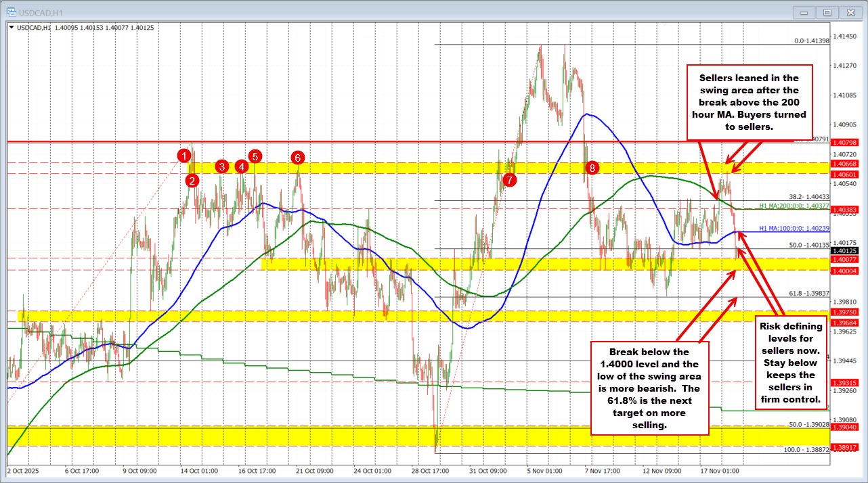Select marker 8 above the yellow swing area
868x483 pixels.
click(593, 168)
